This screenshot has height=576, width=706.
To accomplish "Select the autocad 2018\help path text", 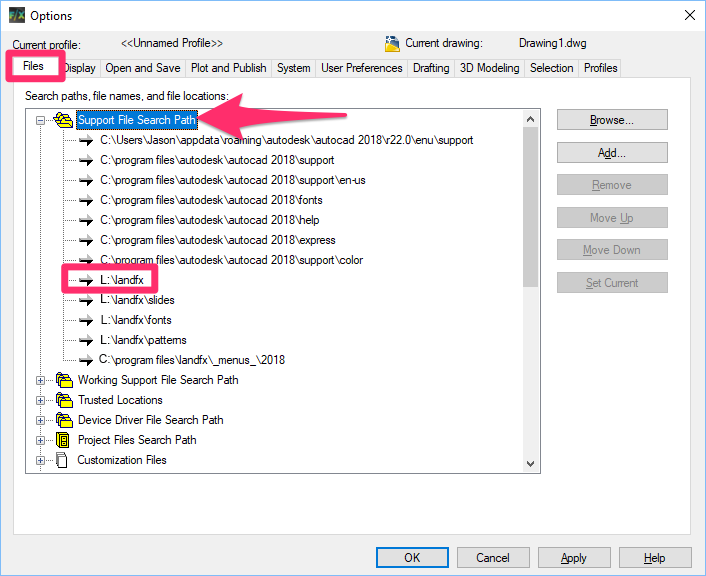I will tap(209, 220).
